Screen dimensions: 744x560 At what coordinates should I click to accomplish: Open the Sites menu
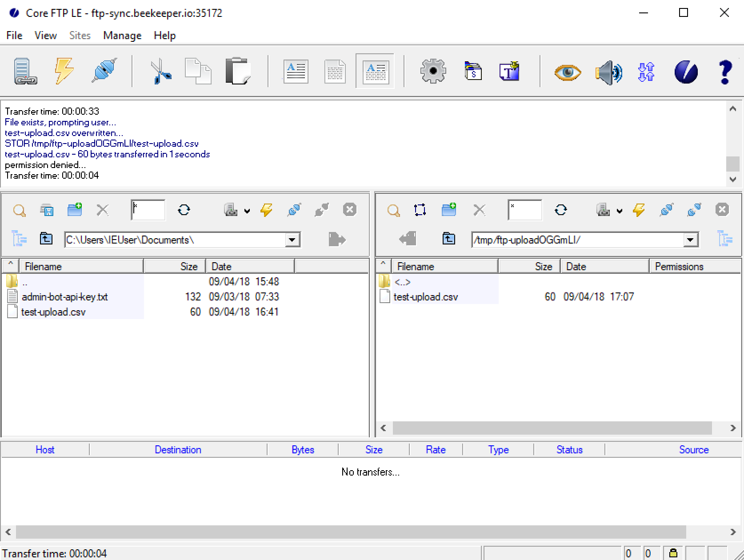click(x=80, y=36)
